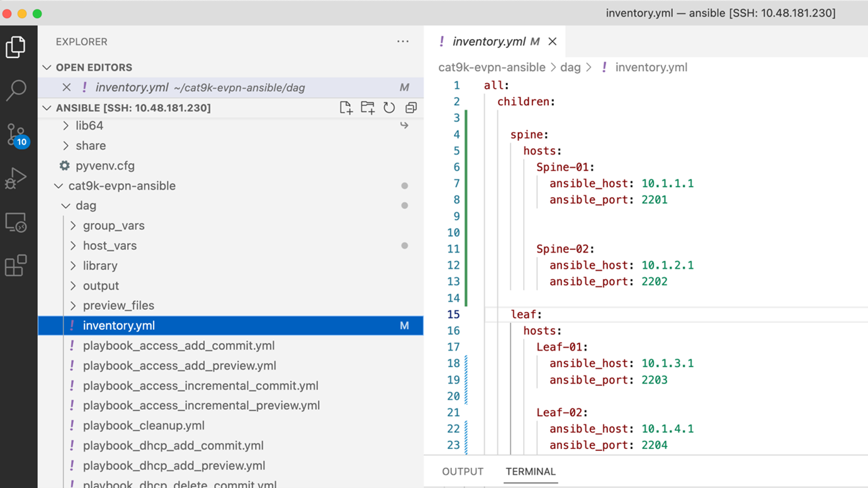This screenshot has height=488, width=868.
Task: Place cursor on 'Spine-02:' host entry
Action: (x=565, y=249)
